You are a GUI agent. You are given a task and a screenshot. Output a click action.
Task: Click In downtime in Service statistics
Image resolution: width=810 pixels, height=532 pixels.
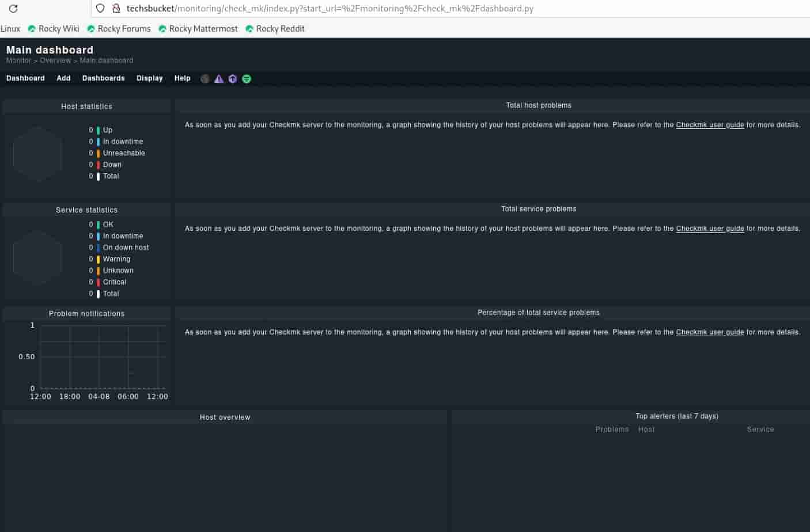[123, 236]
